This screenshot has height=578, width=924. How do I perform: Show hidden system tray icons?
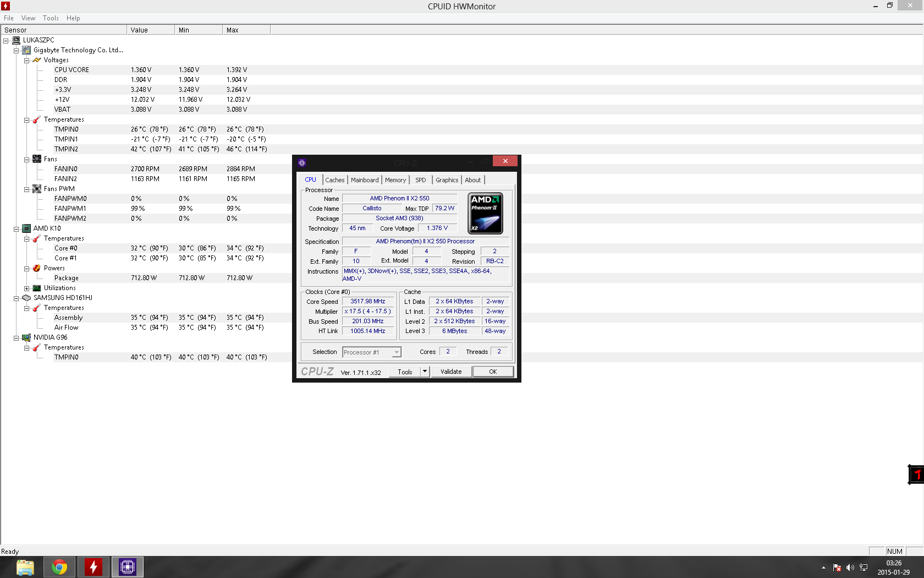[823, 568]
